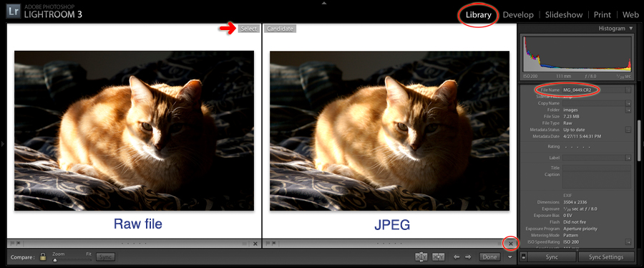Remove the Candidate photo with its X
The width and height of the screenshot is (644, 268).
(x=510, y=244)
